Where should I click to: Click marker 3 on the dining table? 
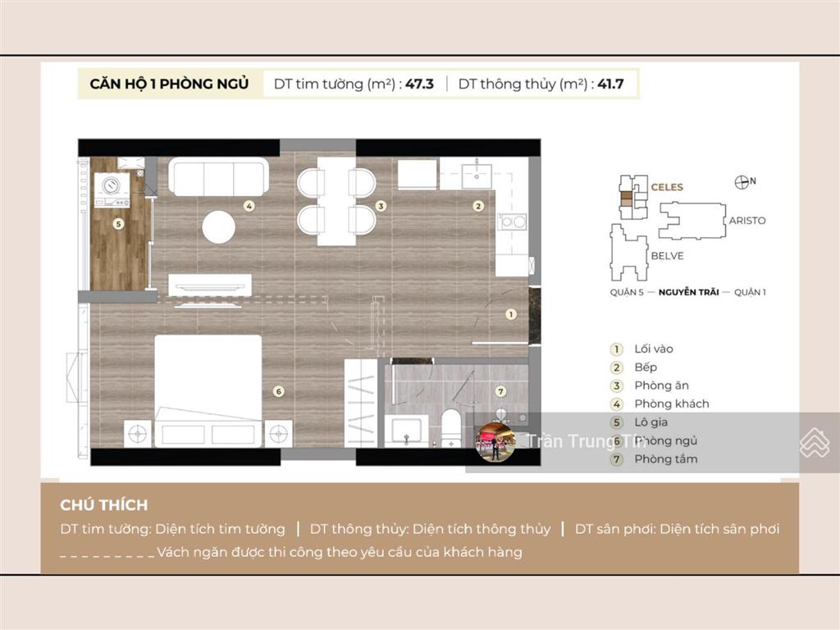380,208
